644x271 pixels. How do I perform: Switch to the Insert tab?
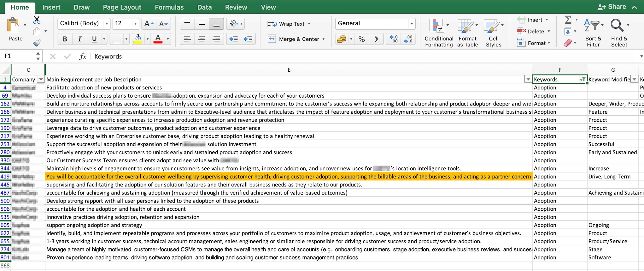pyautogui.click(x=51, y=7)
